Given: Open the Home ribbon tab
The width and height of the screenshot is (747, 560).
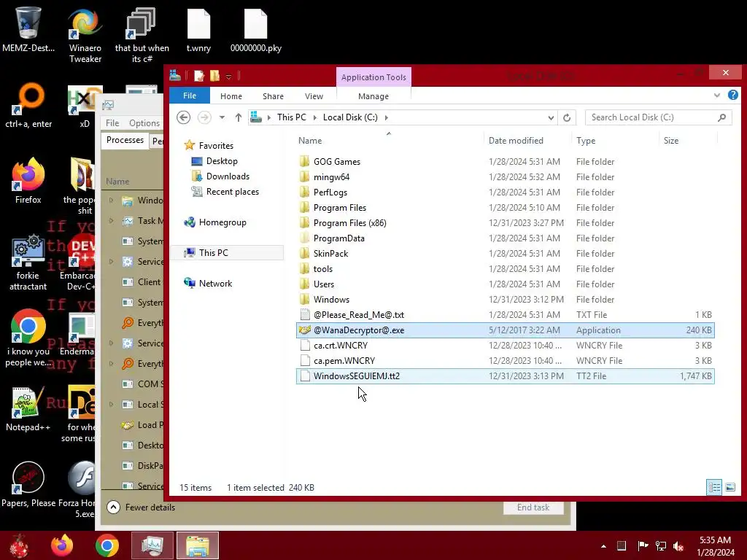Looking at the screenshot, I should point(231,96).
